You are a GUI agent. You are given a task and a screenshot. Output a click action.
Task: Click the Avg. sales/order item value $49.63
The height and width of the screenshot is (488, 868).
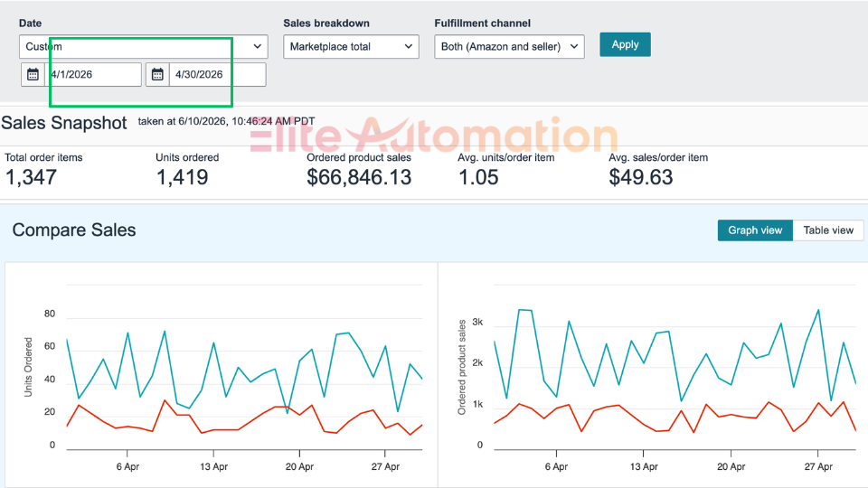pos(640,178)
